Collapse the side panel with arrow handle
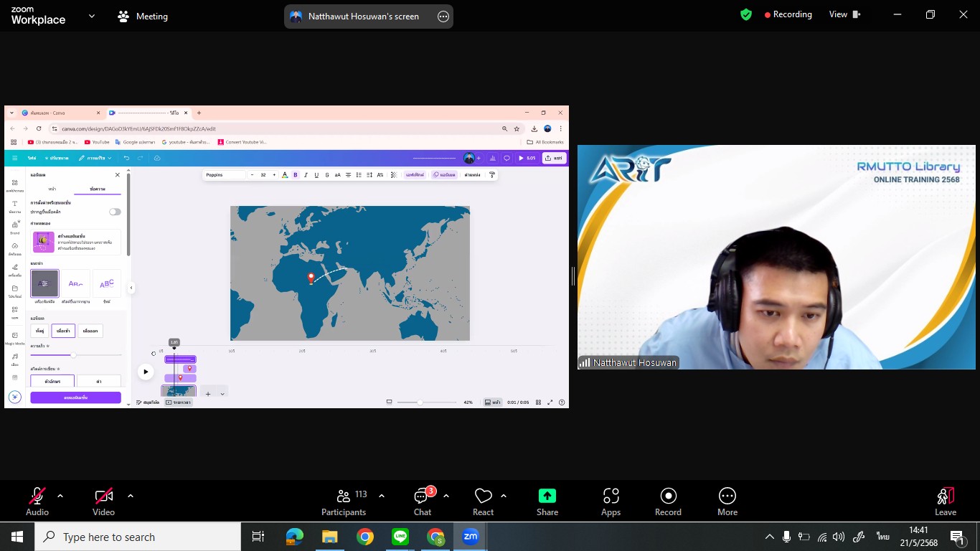 coord(131,288)
